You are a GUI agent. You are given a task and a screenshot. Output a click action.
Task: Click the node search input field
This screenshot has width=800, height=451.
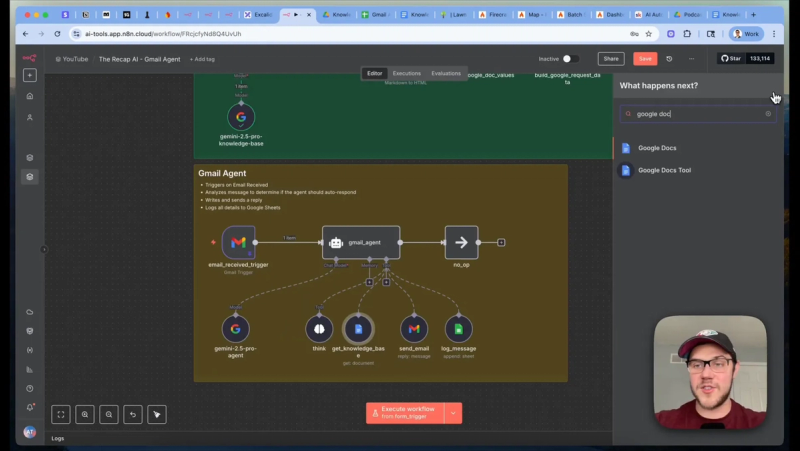click(x=697, y=114)
